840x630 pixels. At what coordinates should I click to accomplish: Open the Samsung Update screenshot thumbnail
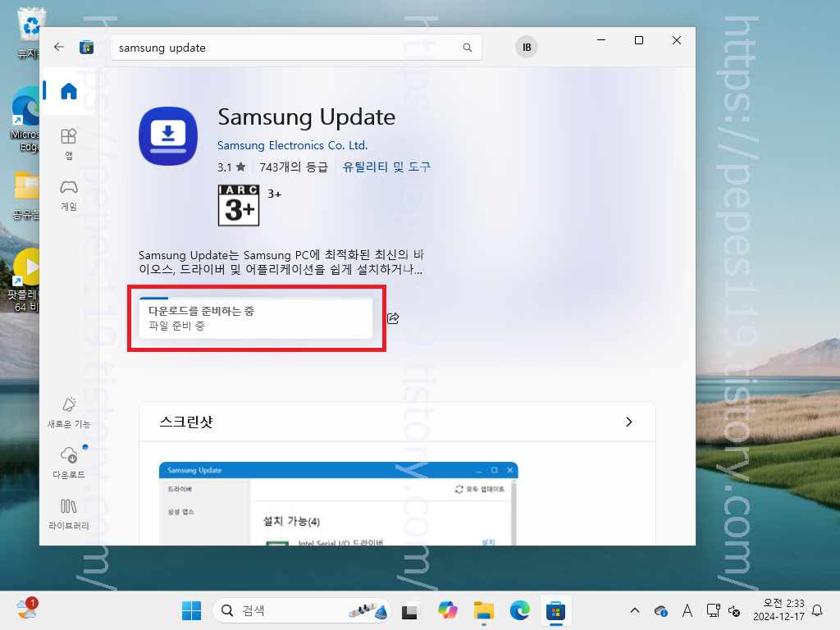339,504
